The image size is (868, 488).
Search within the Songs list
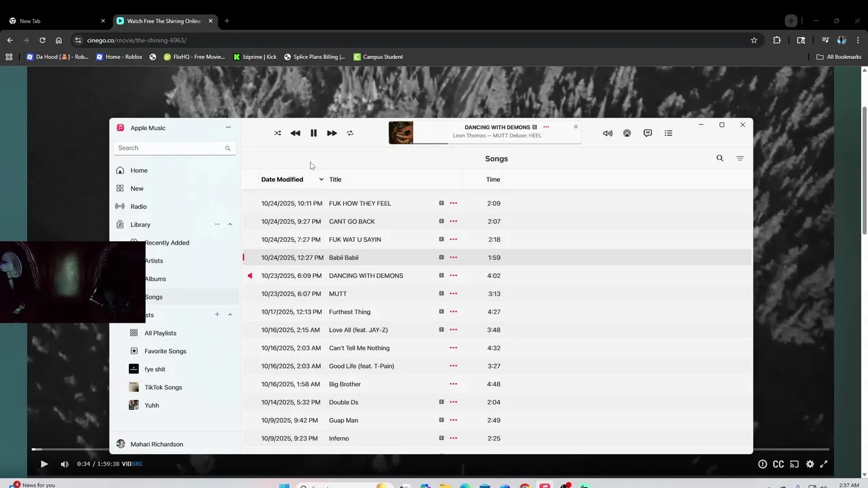click(x=719, y=158)
